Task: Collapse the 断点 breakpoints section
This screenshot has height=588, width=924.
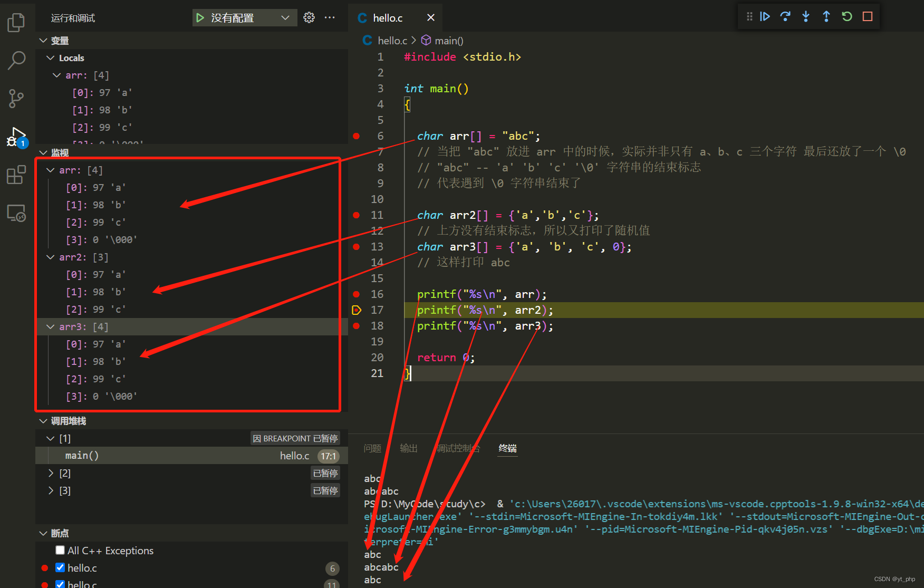Action: 43,533
